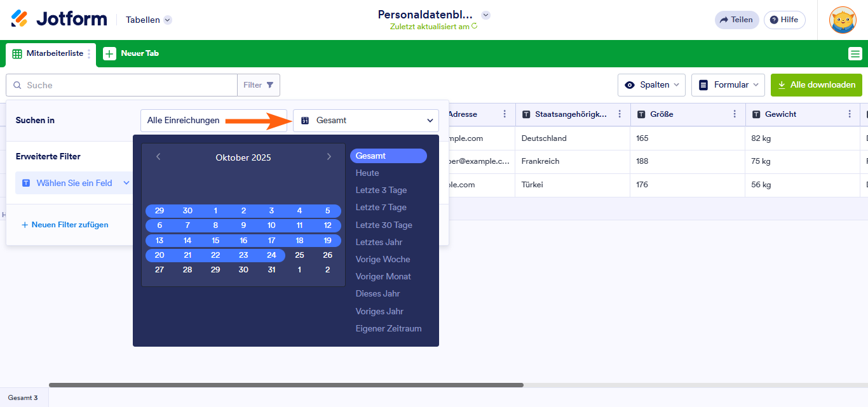Open Mitarbeiterliste tab options dots
The image size is (868, 407).
point(89,54)
